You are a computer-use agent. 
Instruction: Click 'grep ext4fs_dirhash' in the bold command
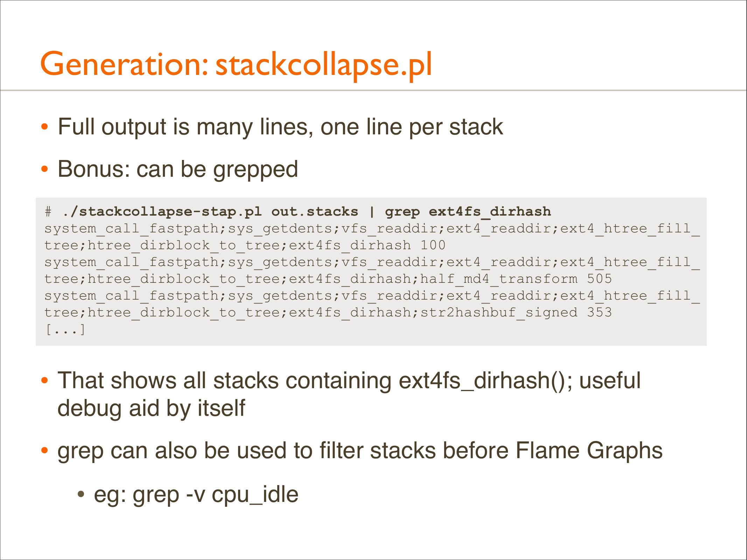point(468,212)
